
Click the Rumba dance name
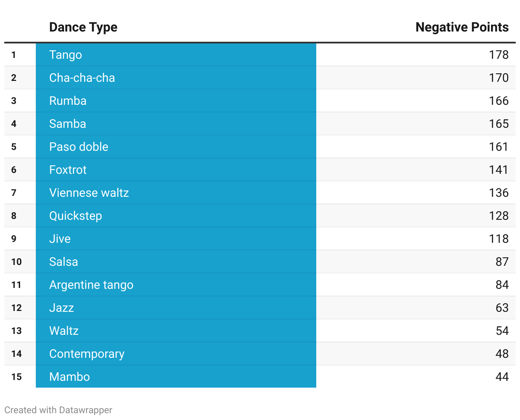click(x=68, y=101)
